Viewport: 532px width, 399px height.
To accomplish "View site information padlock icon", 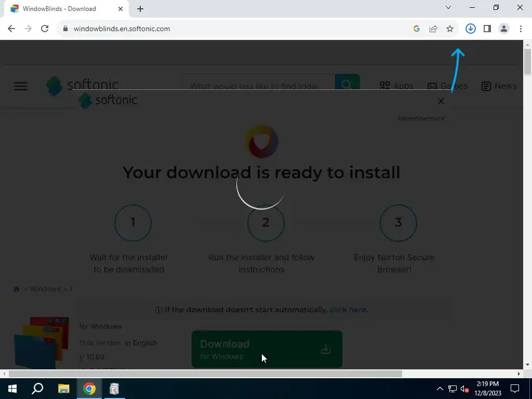I will (65, 29).
